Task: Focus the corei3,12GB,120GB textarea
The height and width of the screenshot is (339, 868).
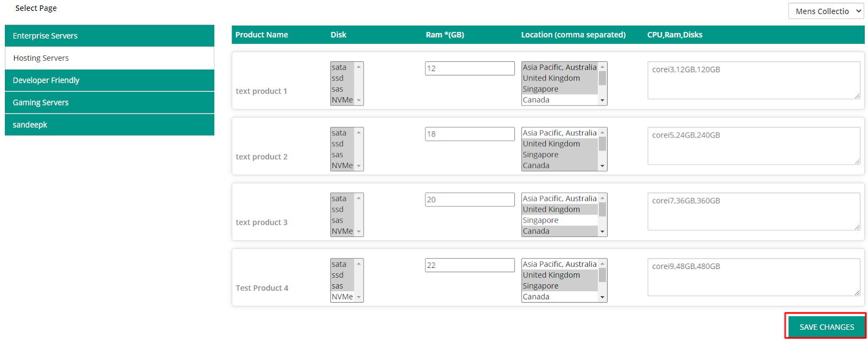Action: 753,80
